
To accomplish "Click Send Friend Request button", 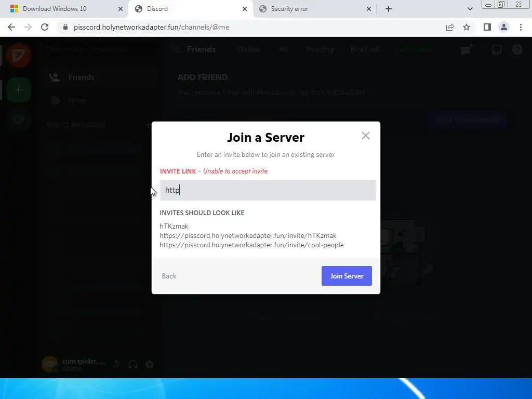I will (468, 120).
